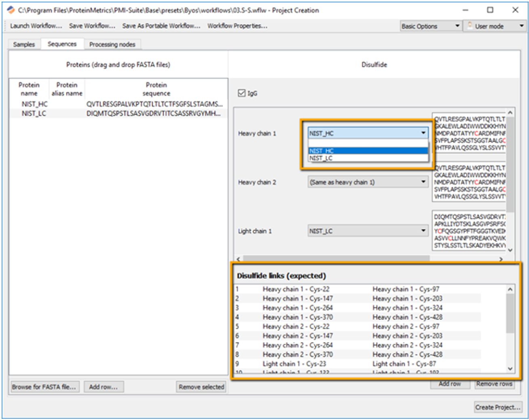Click the Create Project button
The image size is (529, 420).
pos(498,407)
